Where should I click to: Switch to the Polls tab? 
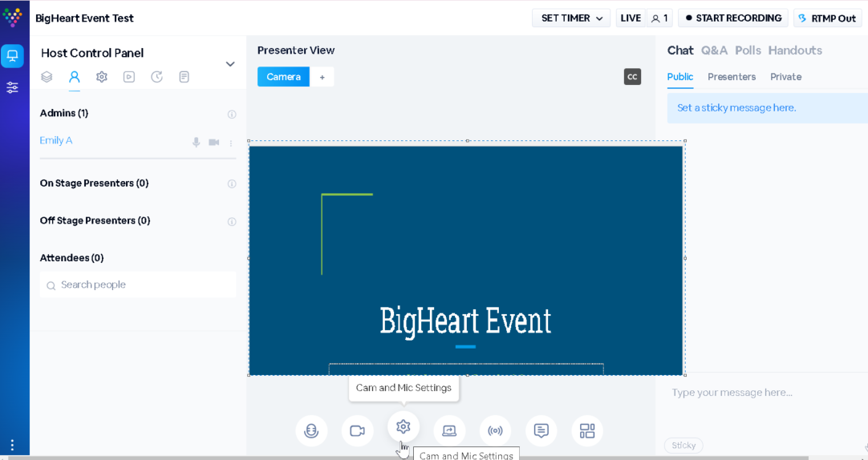[x=748, y=50]
